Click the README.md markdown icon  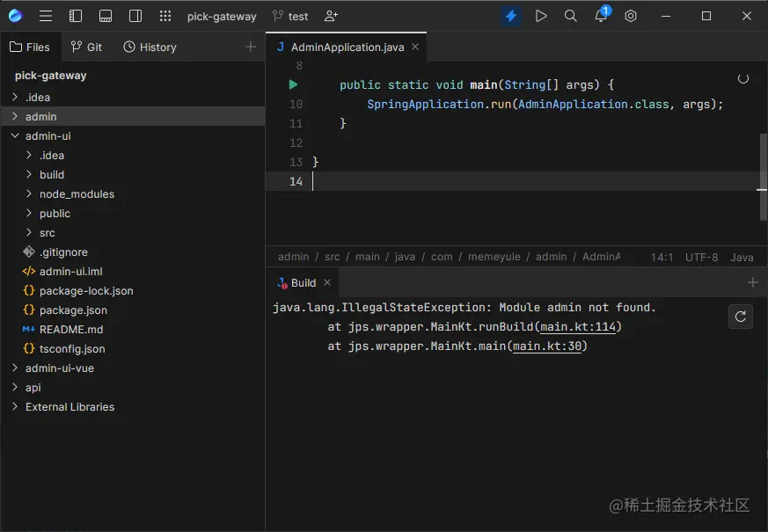[x=28, y=330]
